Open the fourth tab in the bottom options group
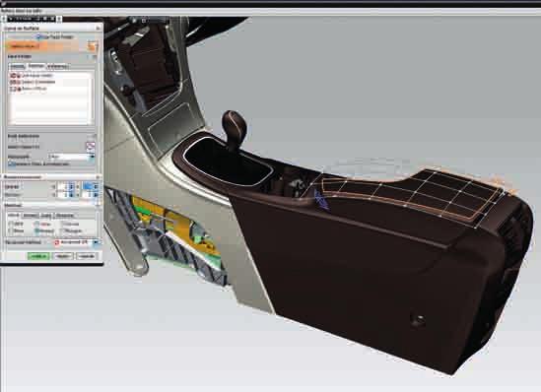Image resolution: width=541 pixels, height=392 pixels. pyautogui.click(x=65, y=216)
